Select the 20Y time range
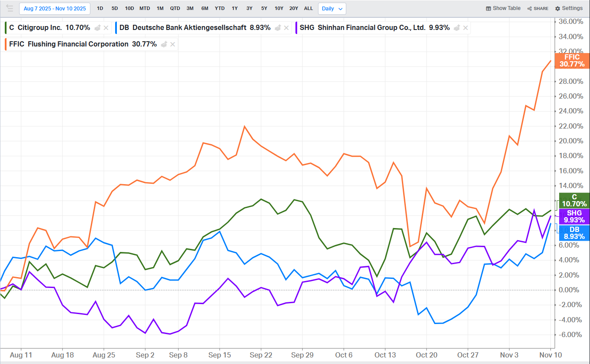Viewport: 590px width, 364px height. click(x=294, y=8)
